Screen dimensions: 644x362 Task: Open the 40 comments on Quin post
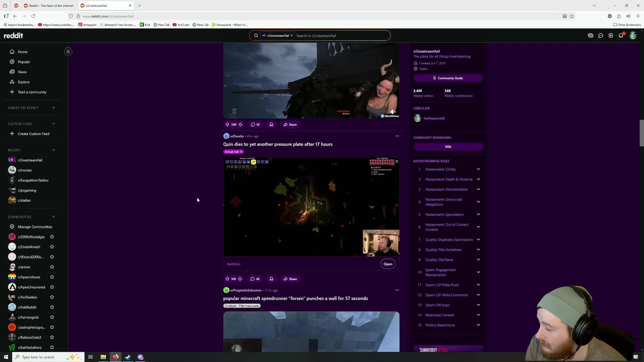[255, 279]
